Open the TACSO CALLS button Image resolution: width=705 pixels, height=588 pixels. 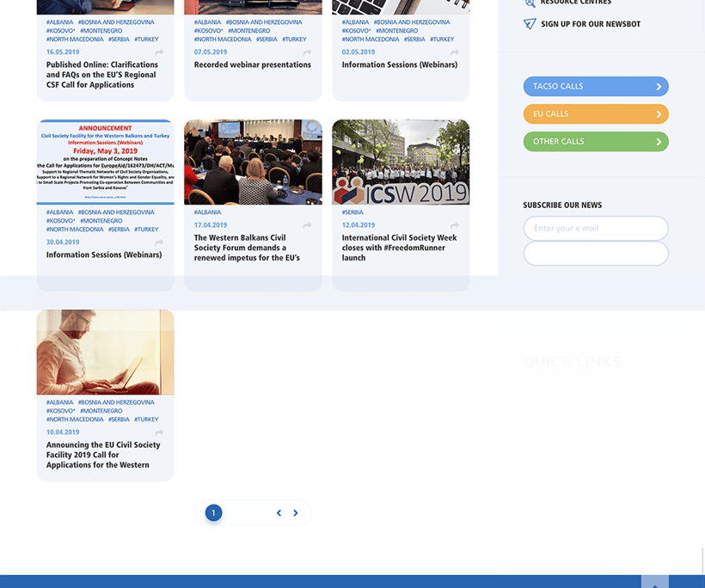pyautogui.click(x=596, y=86)
